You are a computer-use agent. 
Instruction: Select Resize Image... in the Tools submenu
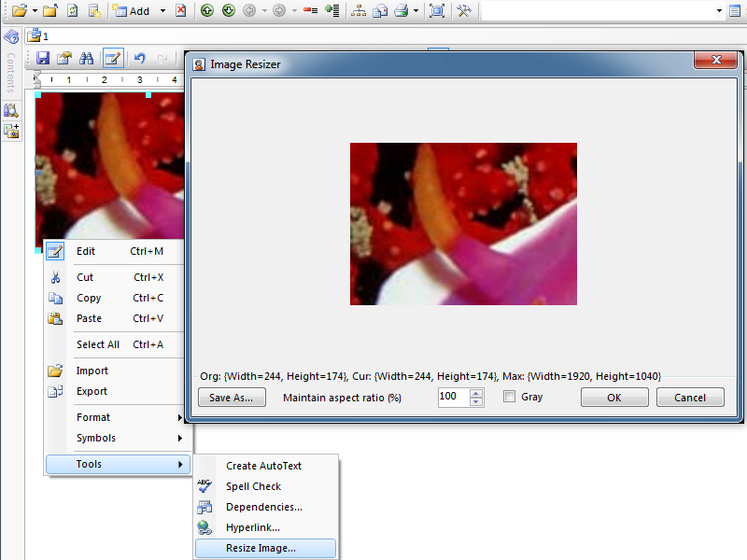265,548
